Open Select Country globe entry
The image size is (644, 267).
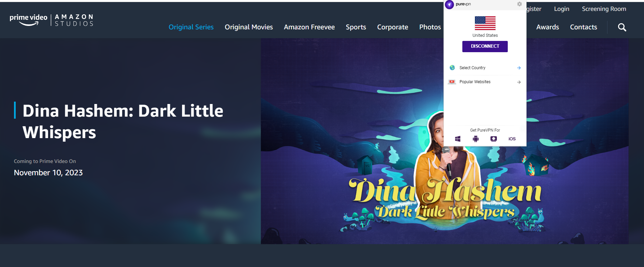[485, 68]
